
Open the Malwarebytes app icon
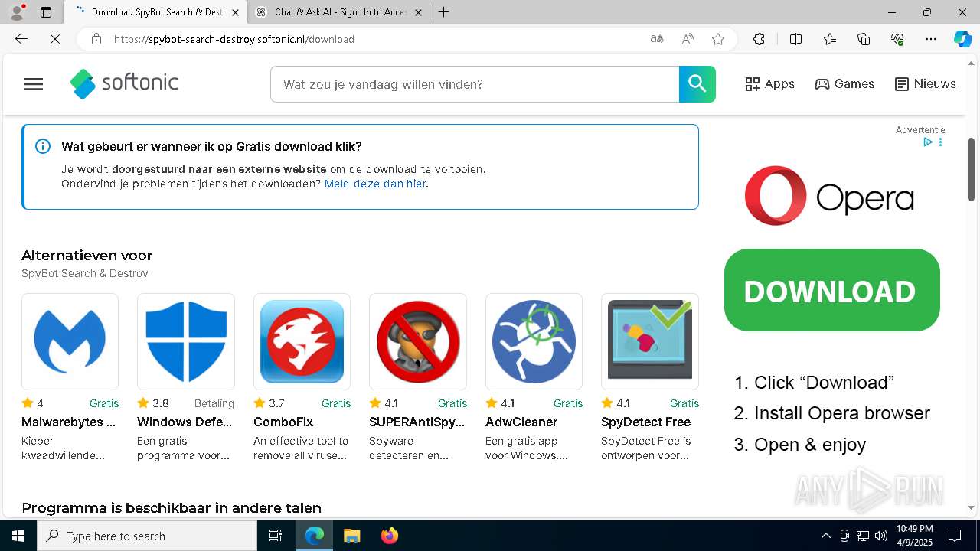(x=70, y=341)
